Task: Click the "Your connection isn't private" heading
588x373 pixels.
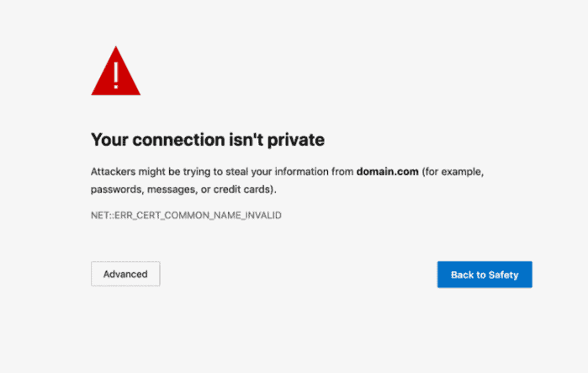Action: click(x=207, y=140)
